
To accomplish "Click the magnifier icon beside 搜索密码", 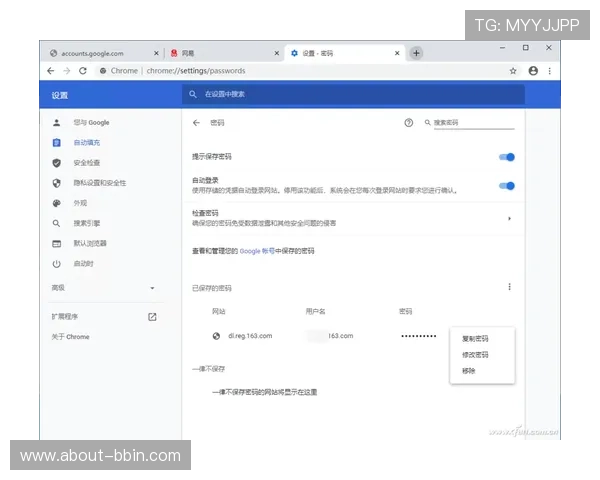I will point(427,122).
